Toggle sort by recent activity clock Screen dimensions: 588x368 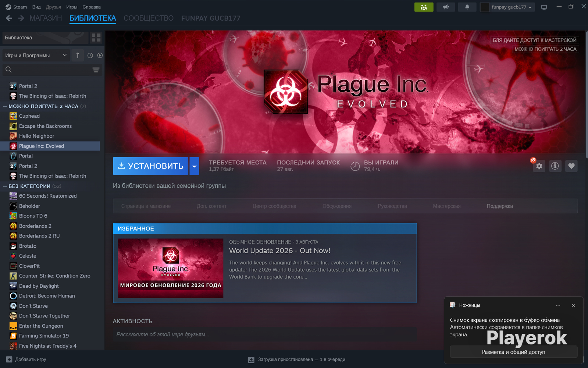click(90, 55)
